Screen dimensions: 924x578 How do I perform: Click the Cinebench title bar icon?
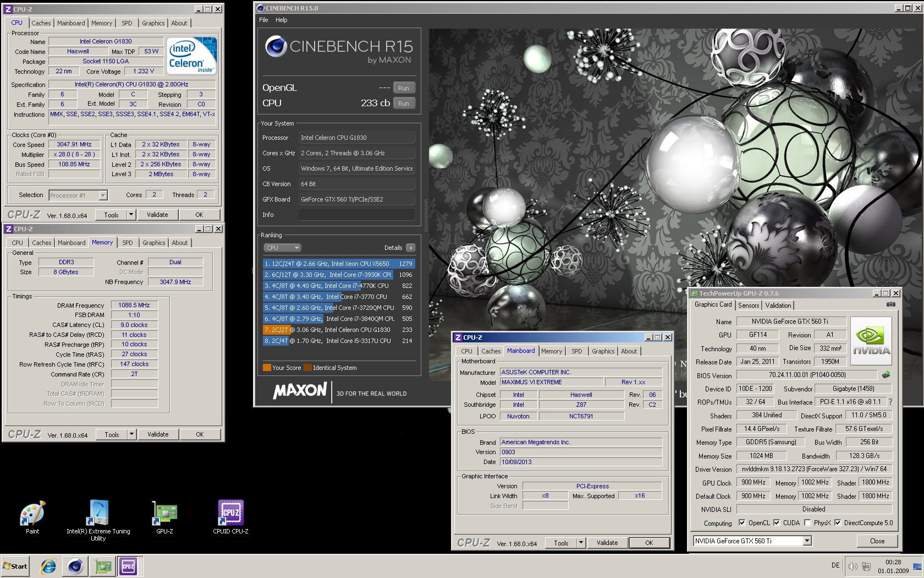coord(260,8)
